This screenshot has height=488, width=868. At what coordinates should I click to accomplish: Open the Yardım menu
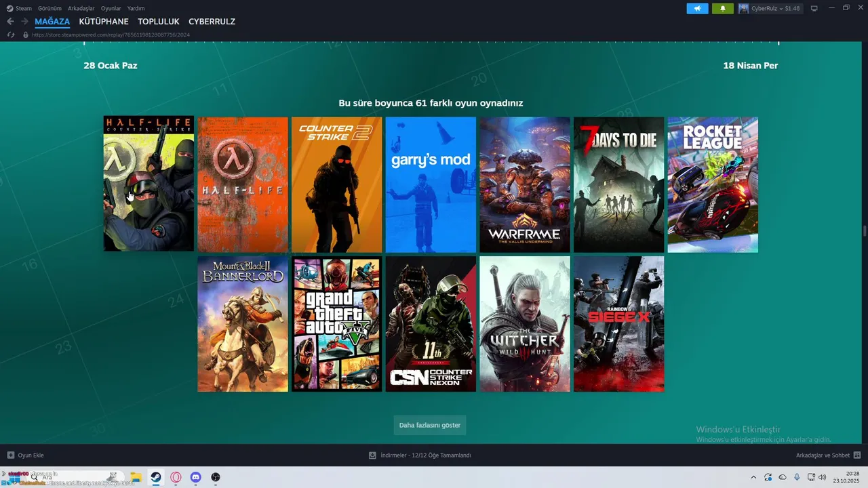tap(136, 8)
